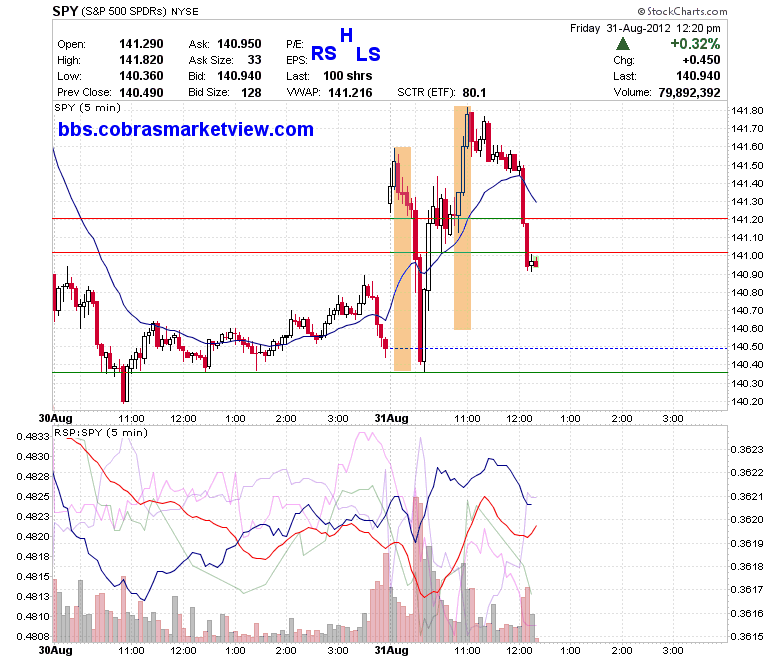This screenshot has height=659, width=780.
Task: Click the 31Aug date label under price chart
Action: [x=391, y=418]
